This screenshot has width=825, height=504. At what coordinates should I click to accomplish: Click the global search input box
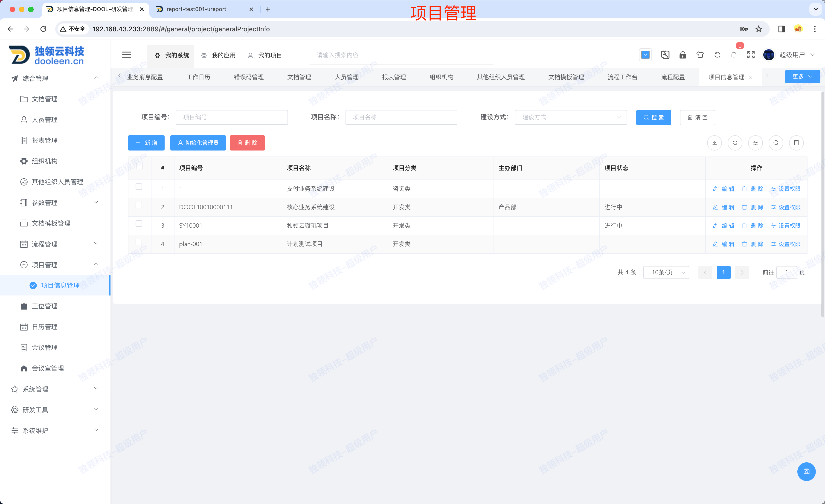pyautogui.click(x=401, y=55)
